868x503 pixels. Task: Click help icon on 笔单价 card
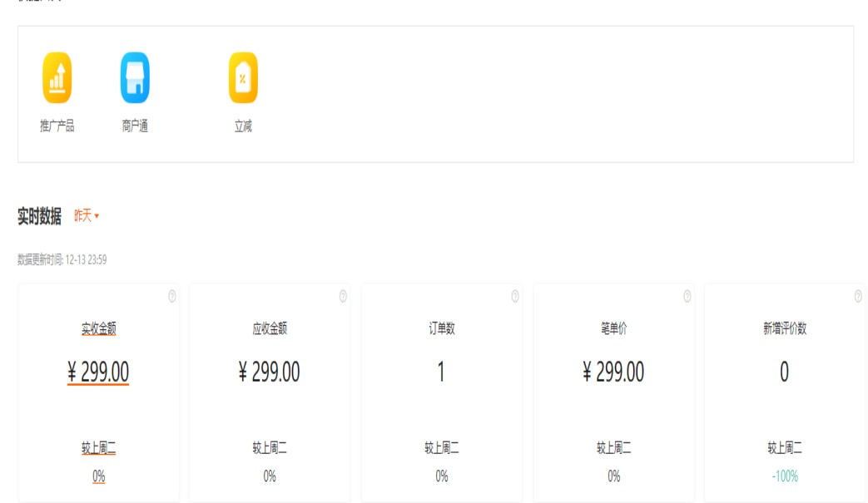point(687,296)
